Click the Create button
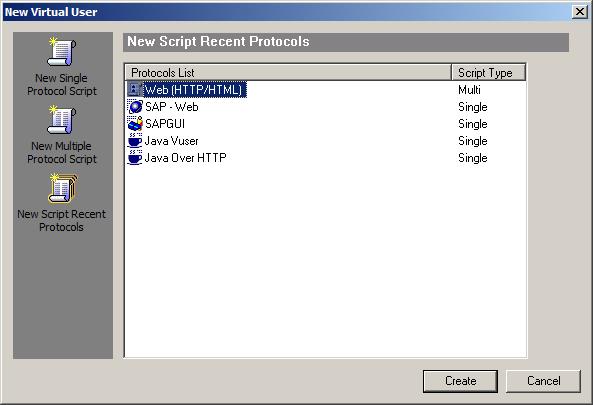The image size is (593, 405). (x=460, y=381)
